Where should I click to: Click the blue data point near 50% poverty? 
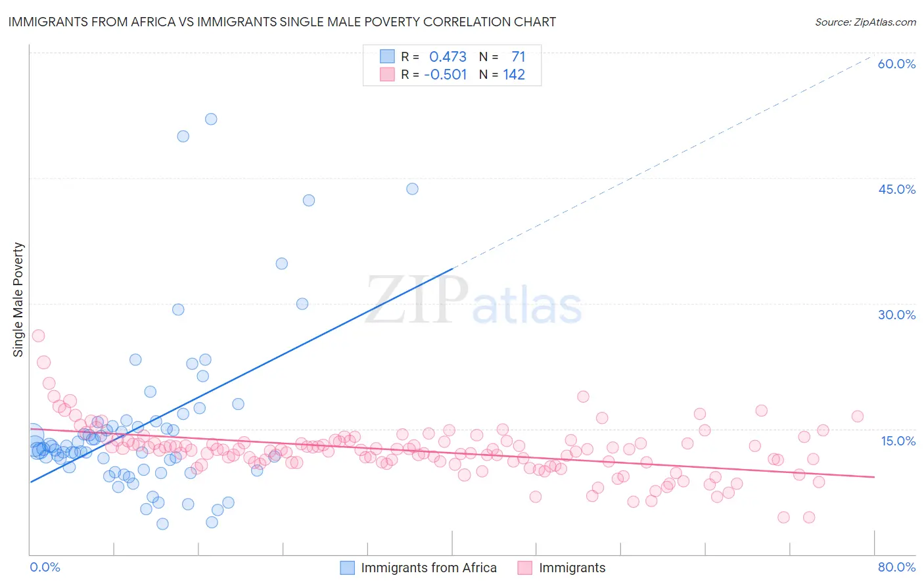click(x=183, y=136)
